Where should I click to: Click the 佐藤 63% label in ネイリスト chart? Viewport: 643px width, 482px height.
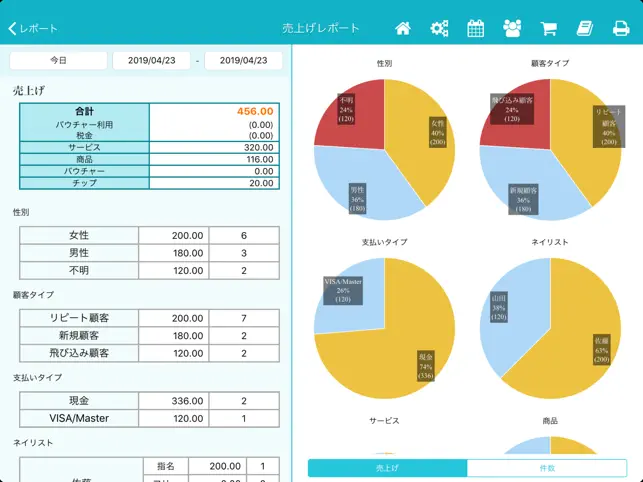pos(602,350)
